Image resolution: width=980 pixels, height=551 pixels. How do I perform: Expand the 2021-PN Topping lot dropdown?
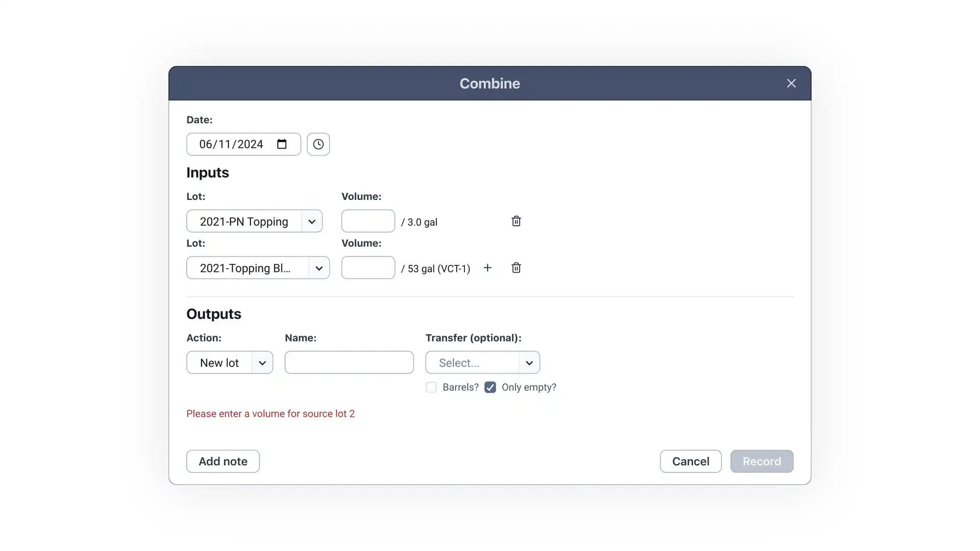(x=311, y=221)
